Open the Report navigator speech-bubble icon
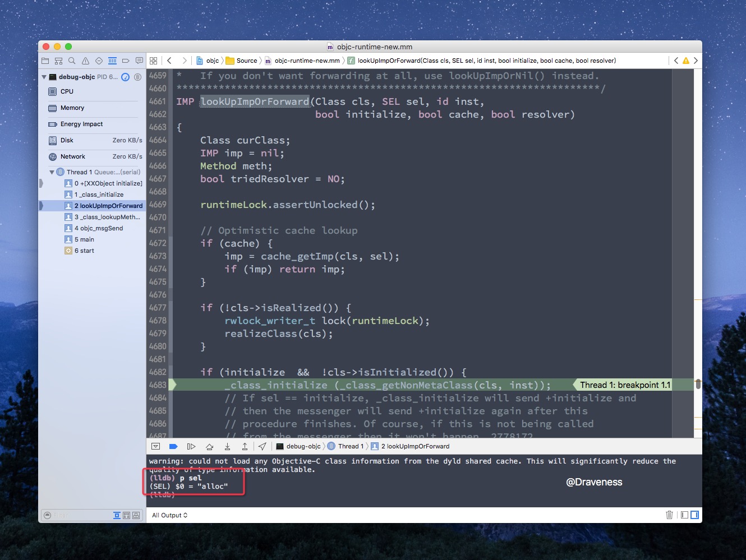The width and height of the screenshot is (746, 560). pos(139,61)
